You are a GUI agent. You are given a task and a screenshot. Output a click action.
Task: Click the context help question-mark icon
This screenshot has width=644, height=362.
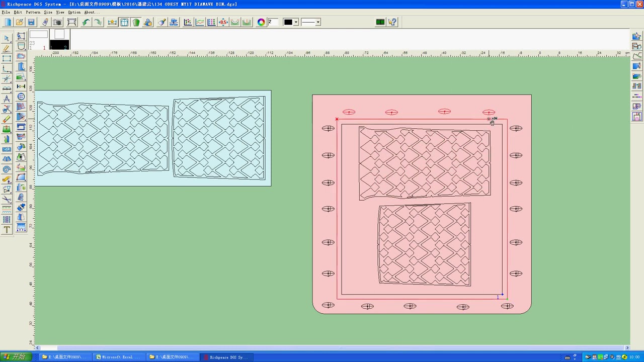pyautogui.click(x=392, y=22)
